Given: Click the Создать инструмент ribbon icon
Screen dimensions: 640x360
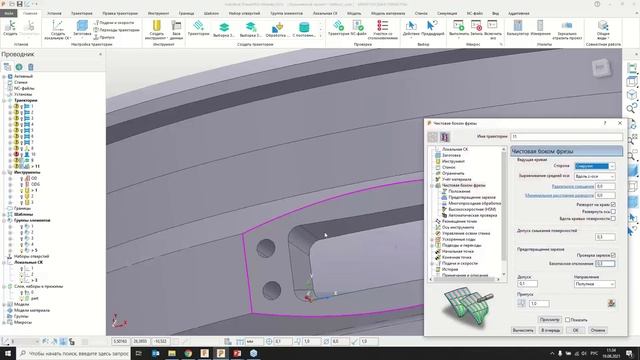Looking at the screenshot, I should point(156,29).
